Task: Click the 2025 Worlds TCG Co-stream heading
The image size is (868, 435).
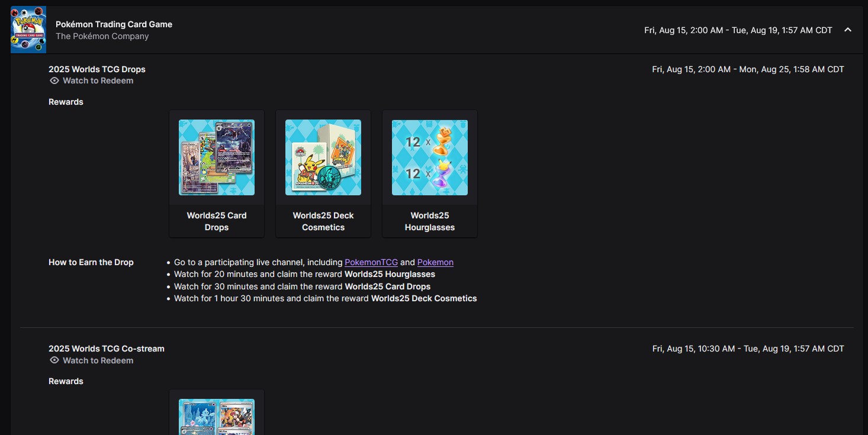Action: click(107, 349)
